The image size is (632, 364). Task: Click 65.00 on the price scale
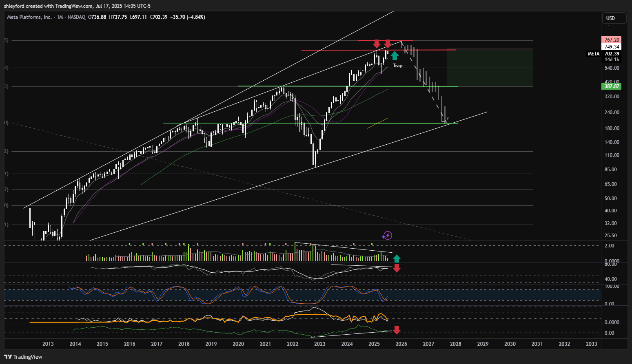point(611,184)
